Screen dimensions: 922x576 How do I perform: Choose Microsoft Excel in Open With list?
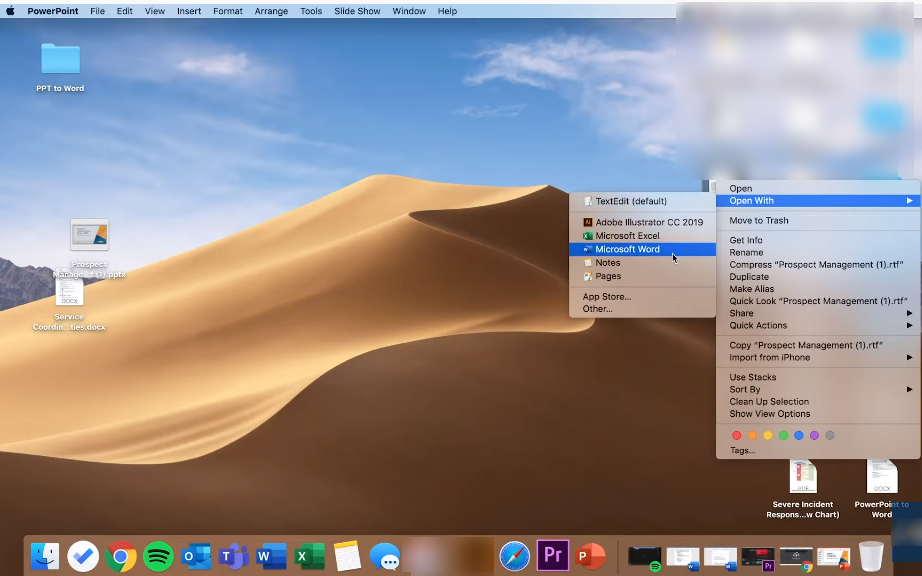coord(643,236)
